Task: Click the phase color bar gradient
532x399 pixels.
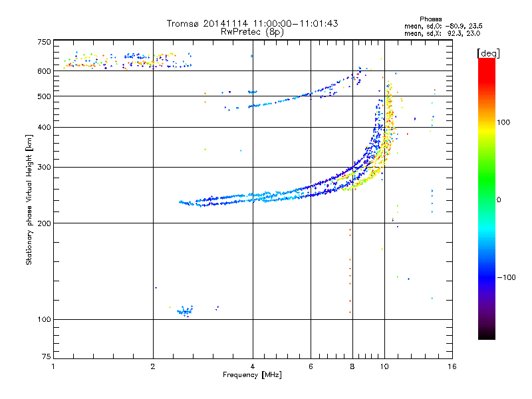Action: coord(487,198)
